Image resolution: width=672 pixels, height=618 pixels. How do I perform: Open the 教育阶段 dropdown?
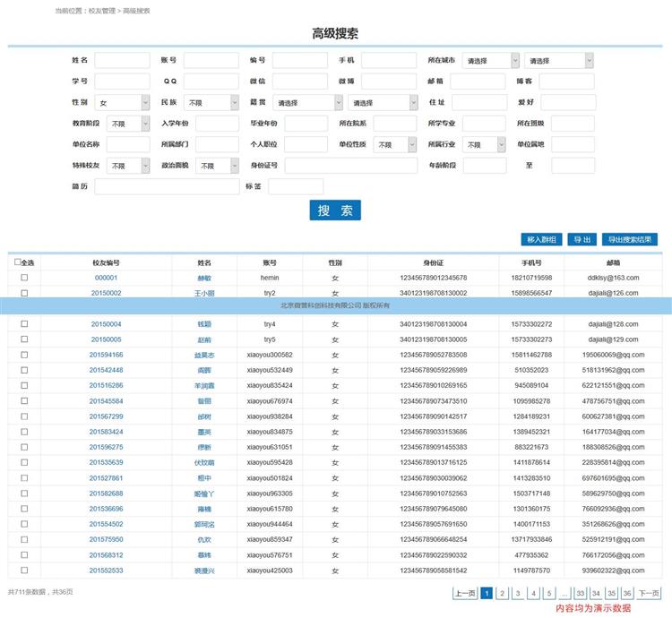pos(129,124)
